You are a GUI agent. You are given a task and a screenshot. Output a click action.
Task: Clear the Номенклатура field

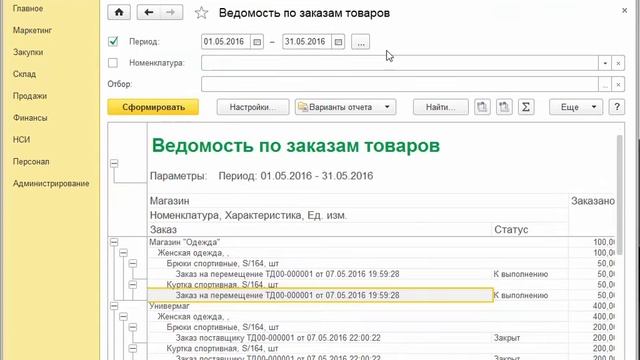tap(618, 63)
